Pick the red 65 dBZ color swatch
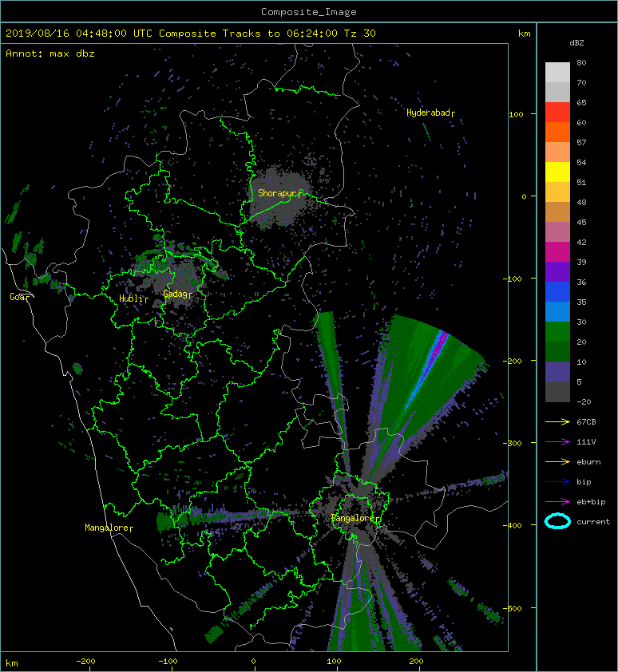The height and width of the screenshot is (672, 618). pos(557,113)
